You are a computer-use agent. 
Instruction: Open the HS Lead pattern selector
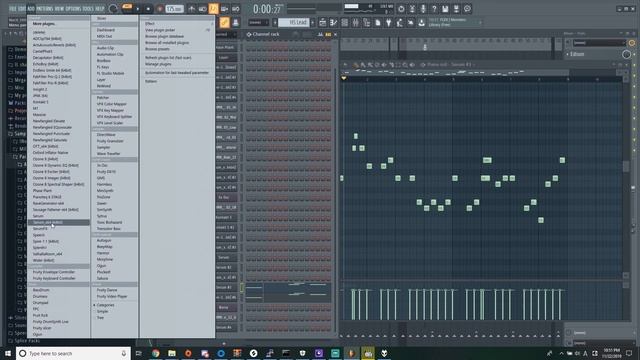[293, 22]
